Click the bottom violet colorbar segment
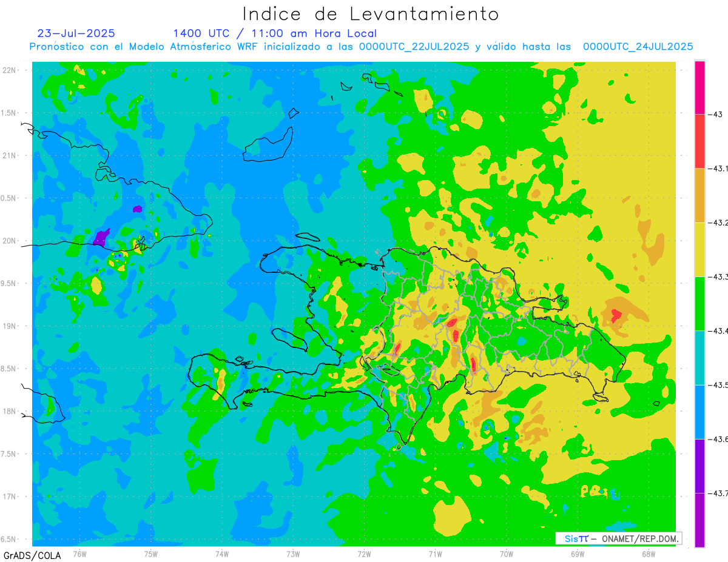Viewport: 728px width, 562px height. pos(699,520)
